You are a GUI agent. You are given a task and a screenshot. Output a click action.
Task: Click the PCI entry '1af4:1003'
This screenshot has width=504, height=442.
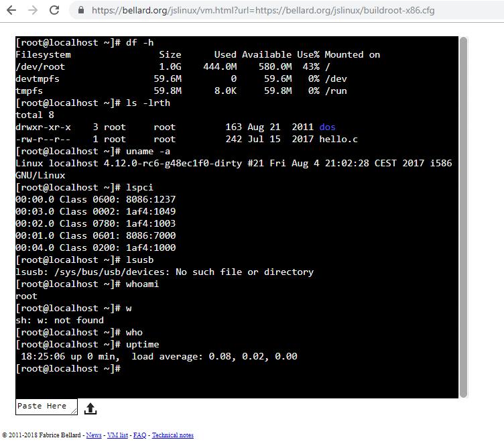click(151, 223)
